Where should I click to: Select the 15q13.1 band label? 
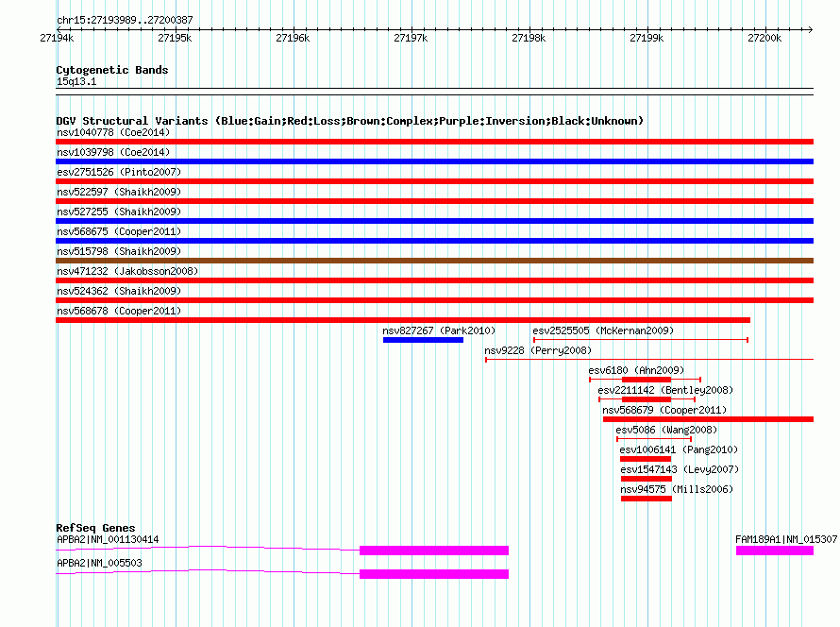pyautogui.click(x=76, y=81)
